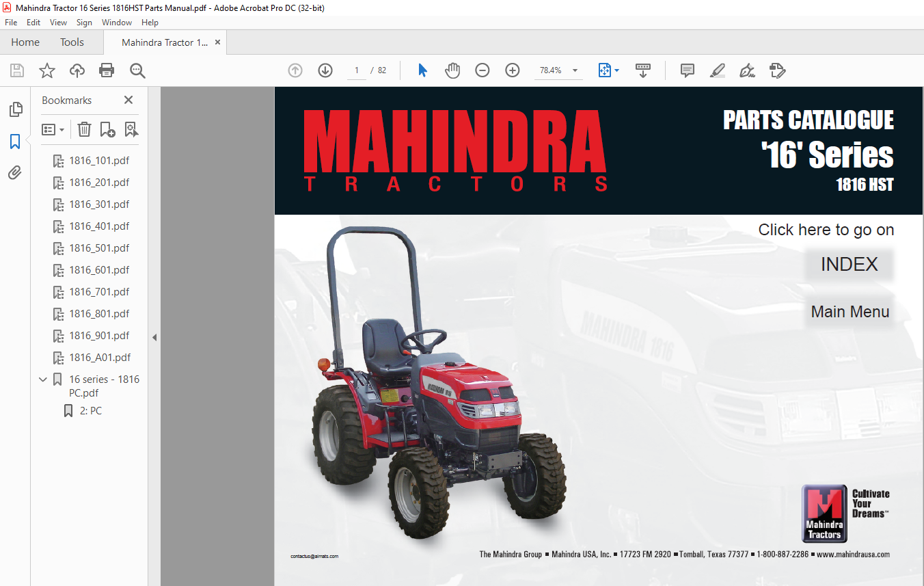Activate the Hand pan tool

(452, 70)
